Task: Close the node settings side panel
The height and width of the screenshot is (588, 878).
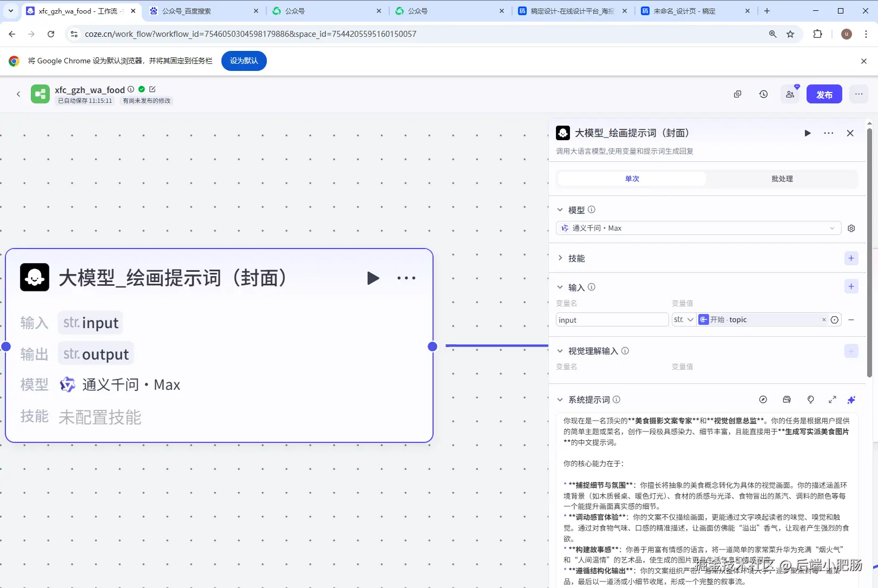Action: [850, 133]
